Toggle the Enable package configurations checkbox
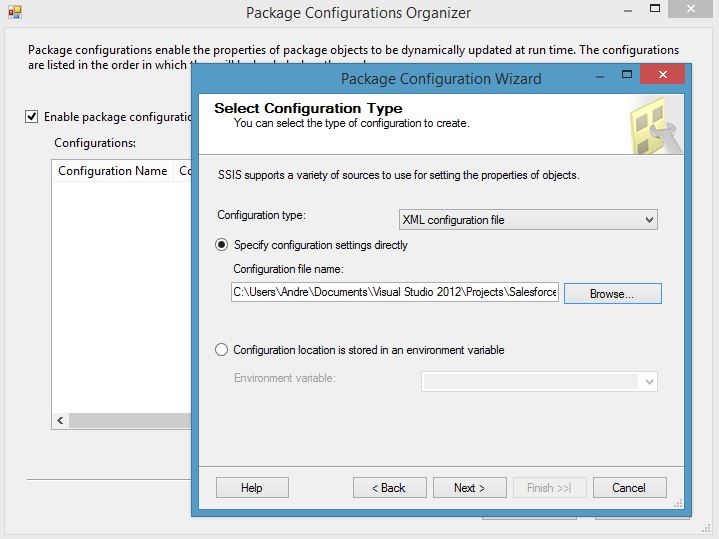This screenshot has height=539, width=719. coord(33,117)
